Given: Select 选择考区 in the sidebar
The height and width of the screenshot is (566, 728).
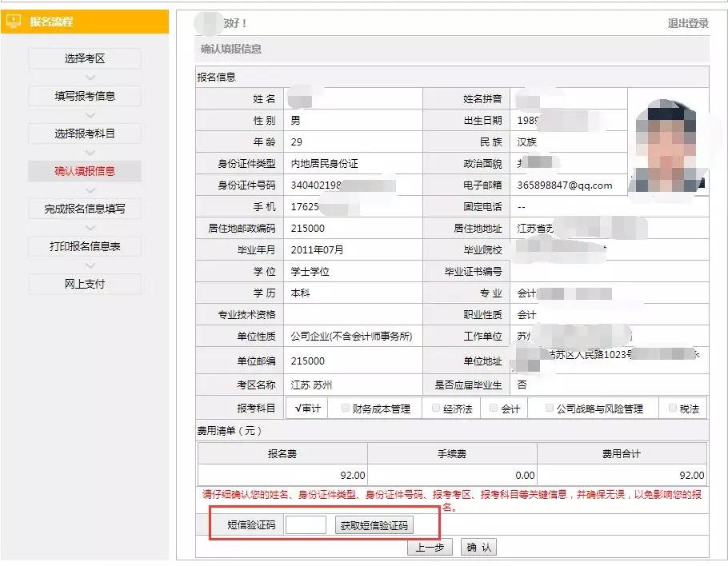Looking at the screenshot, I should click(85, 58).
